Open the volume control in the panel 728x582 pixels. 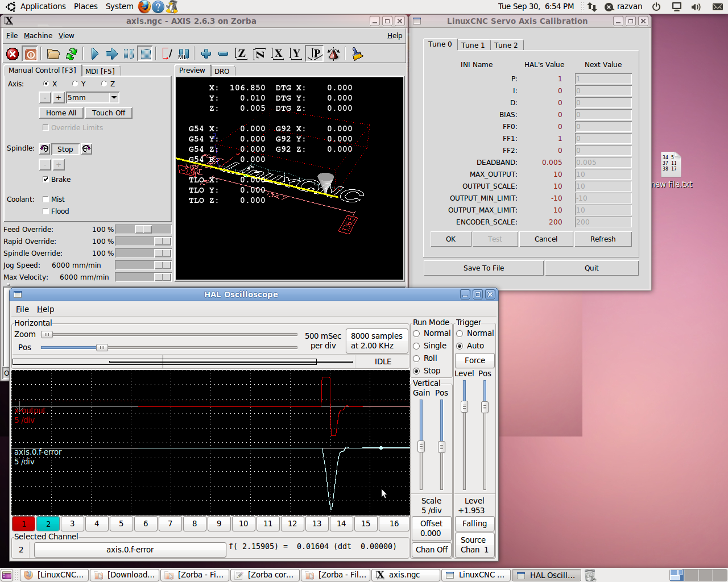(x=696, y=7)
